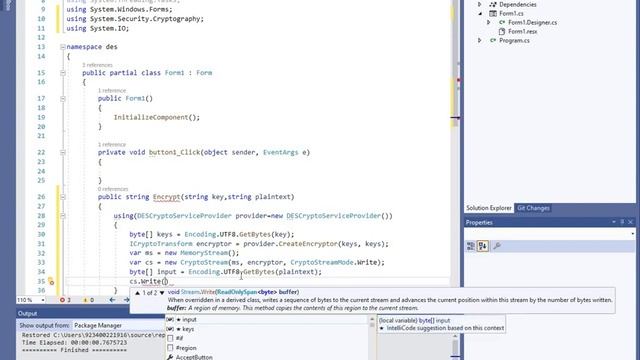Show next overload with down arrow
640x360 pixels.
162,293
